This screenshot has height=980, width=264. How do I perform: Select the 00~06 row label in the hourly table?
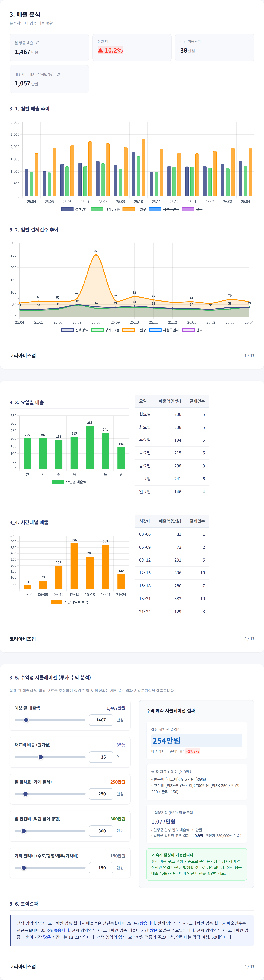point(145,534)
